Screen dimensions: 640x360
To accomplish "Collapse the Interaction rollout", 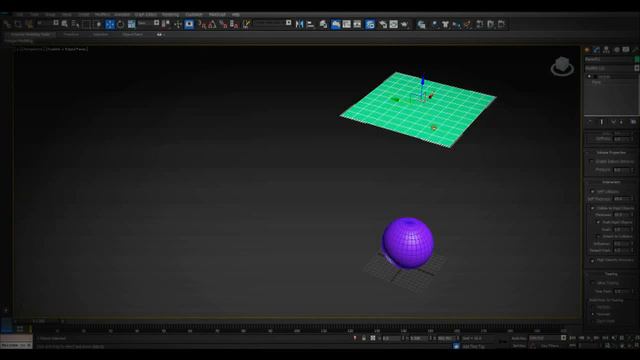I will click(x=611, y=182).
